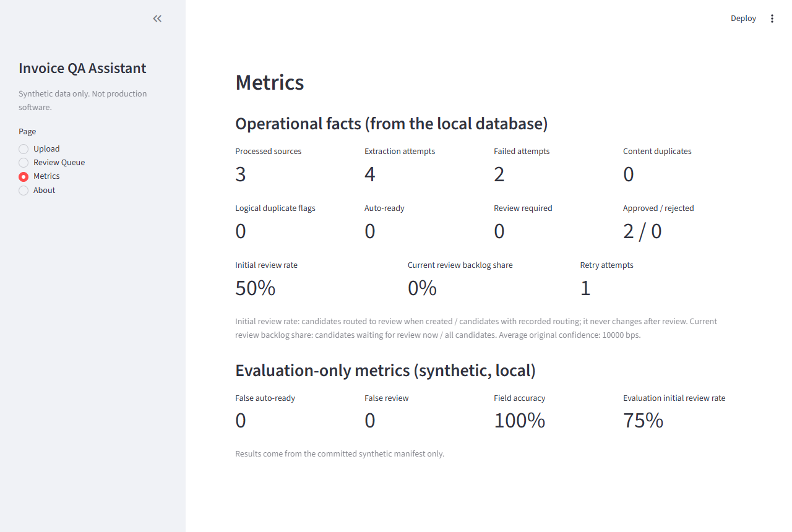Click the Logical duplicate flags label
Screen dimensions: 792x532
click(x=275, y=208)
